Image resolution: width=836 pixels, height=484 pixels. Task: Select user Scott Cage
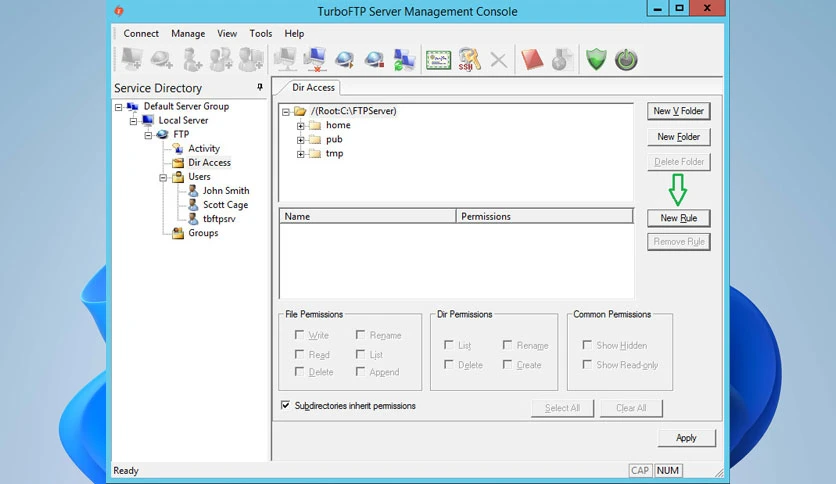[x=225, y=205]
